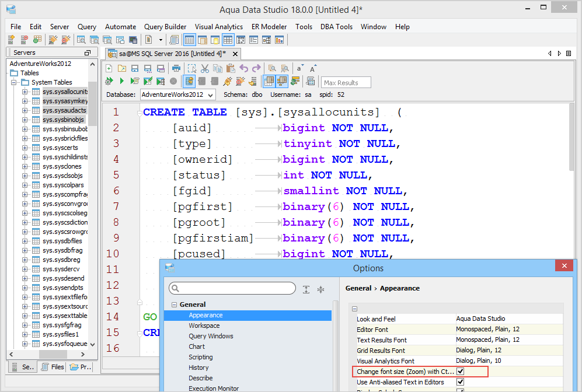Screen dimensions: 582x392
Task: Open the Query Builder menu
Action: click(x=165, y=27)
